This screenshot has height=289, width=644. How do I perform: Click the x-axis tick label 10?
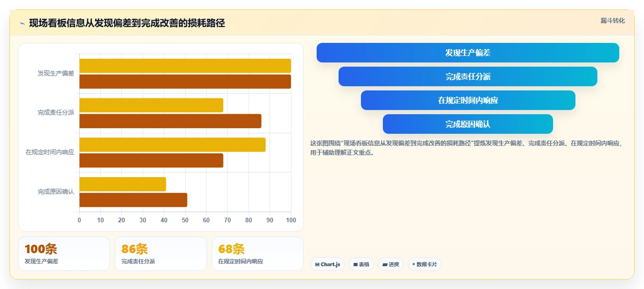point(100,220)
